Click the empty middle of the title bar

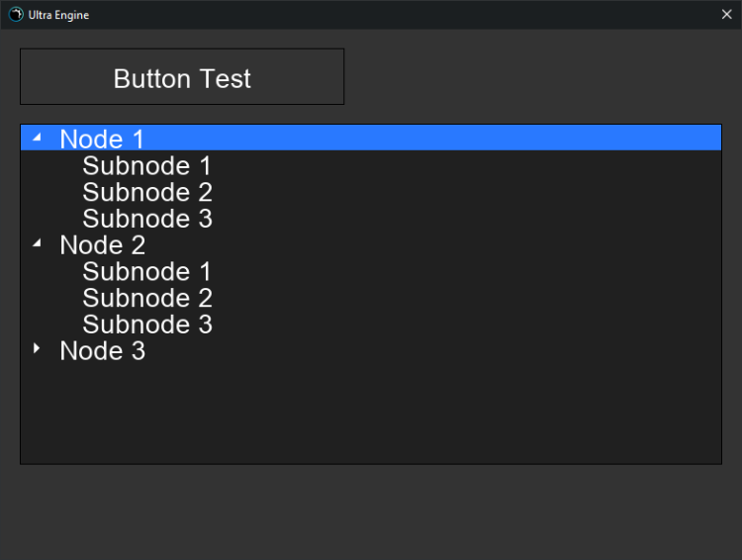tap(396, 15)
